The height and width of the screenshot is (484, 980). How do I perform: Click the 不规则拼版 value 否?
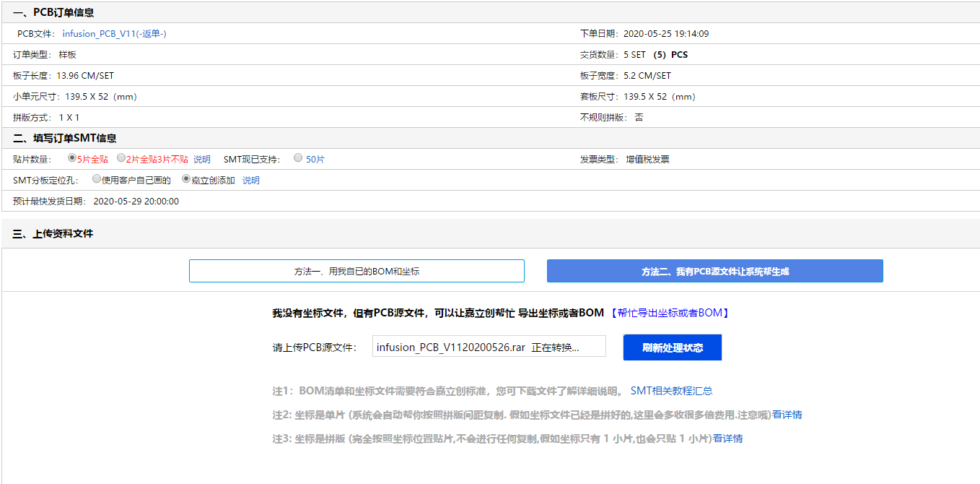[639, 118]
